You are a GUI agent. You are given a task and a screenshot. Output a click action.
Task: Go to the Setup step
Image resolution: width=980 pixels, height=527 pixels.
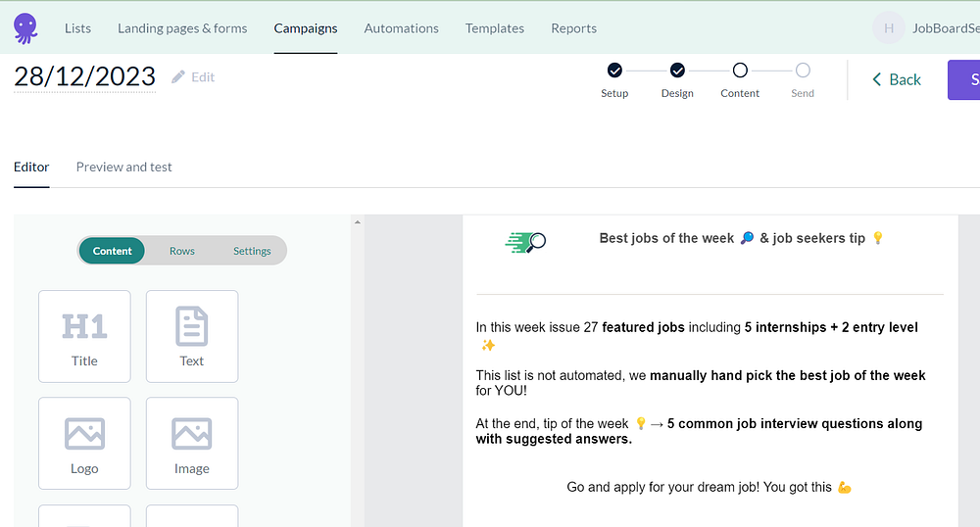pos(614,71)
